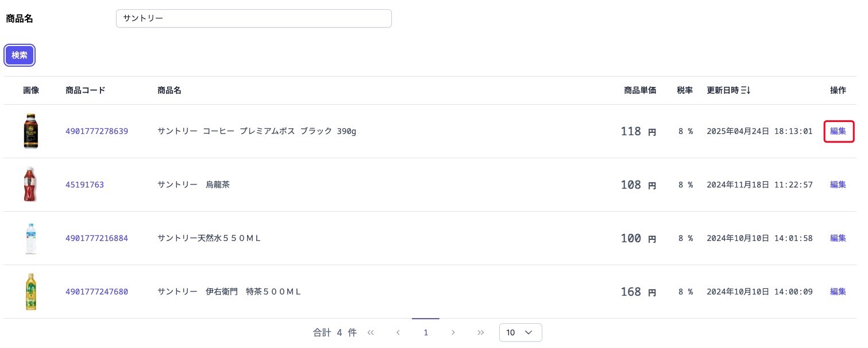
Task: Open product code 4901777216884
Action: click(97, 238)
